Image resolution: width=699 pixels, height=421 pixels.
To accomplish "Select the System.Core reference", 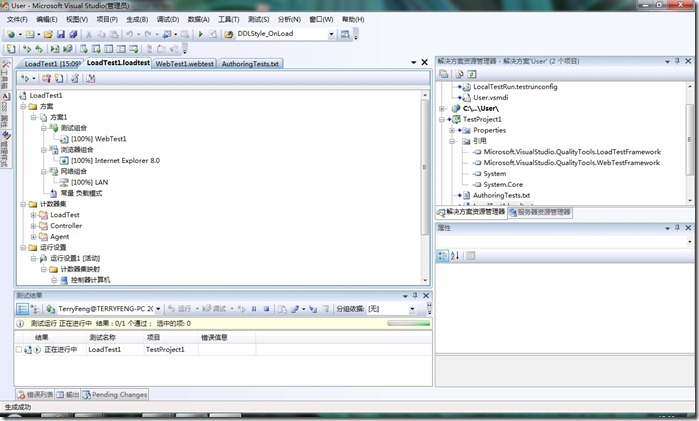I will 503,185.
